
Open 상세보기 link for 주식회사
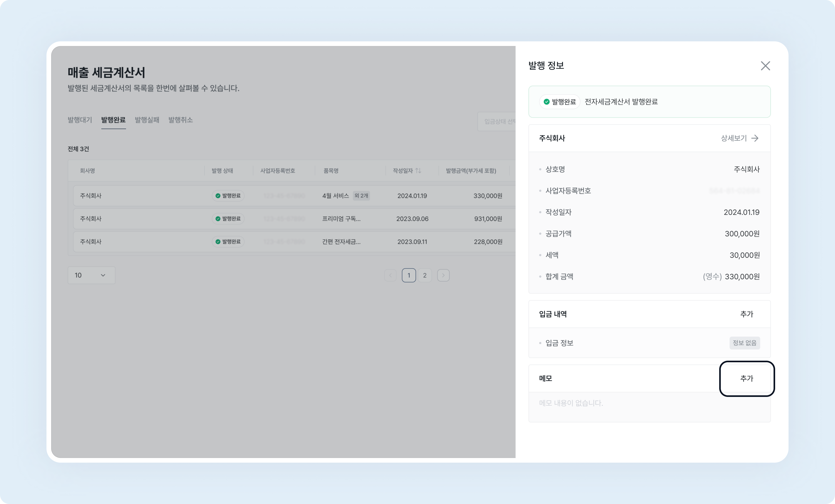coord(734,138)
